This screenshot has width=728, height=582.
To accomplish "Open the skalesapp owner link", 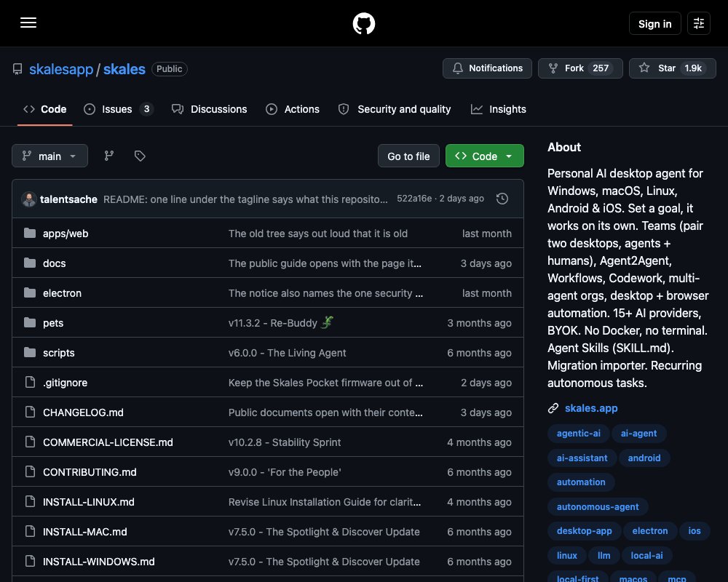I will tap(61, 69).
